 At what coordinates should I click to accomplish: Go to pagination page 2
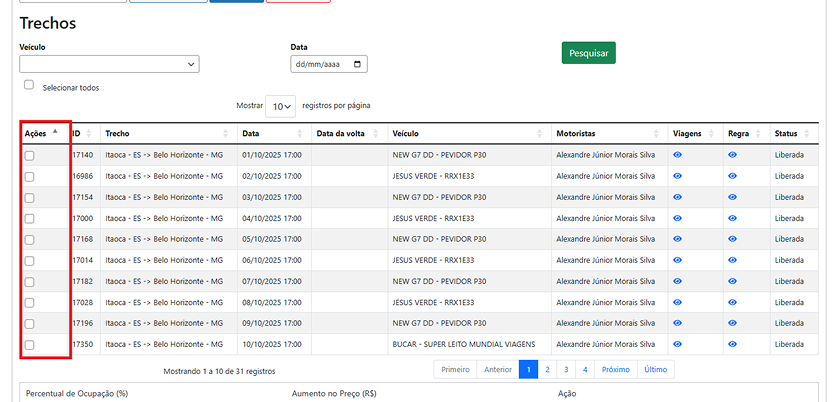(x=546, y=370)
